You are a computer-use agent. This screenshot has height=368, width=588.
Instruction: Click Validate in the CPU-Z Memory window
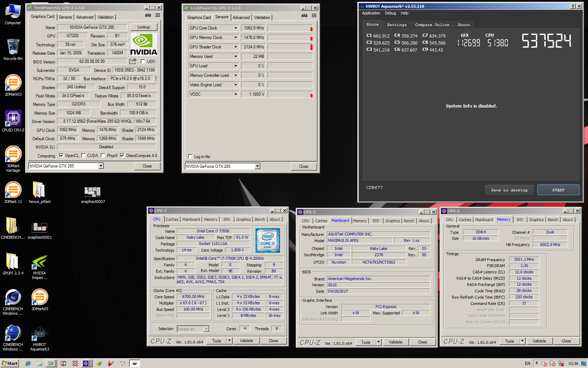pos(539,341)
